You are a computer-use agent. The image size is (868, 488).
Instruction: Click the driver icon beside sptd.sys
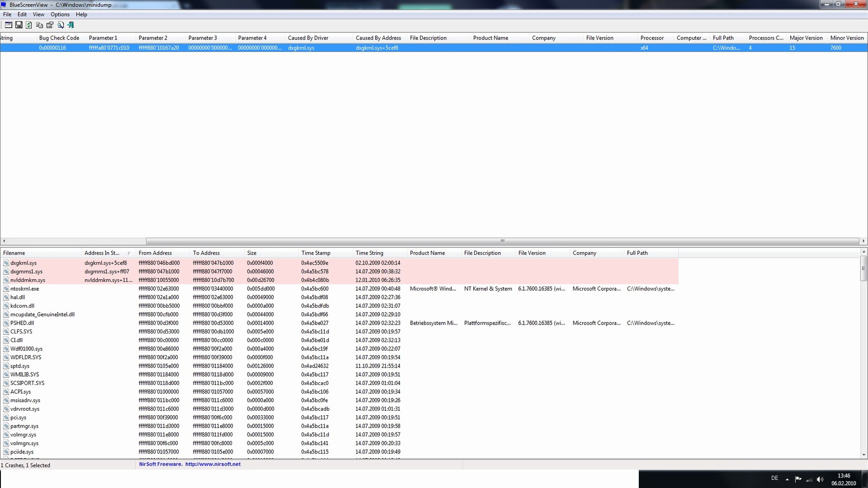6,366
